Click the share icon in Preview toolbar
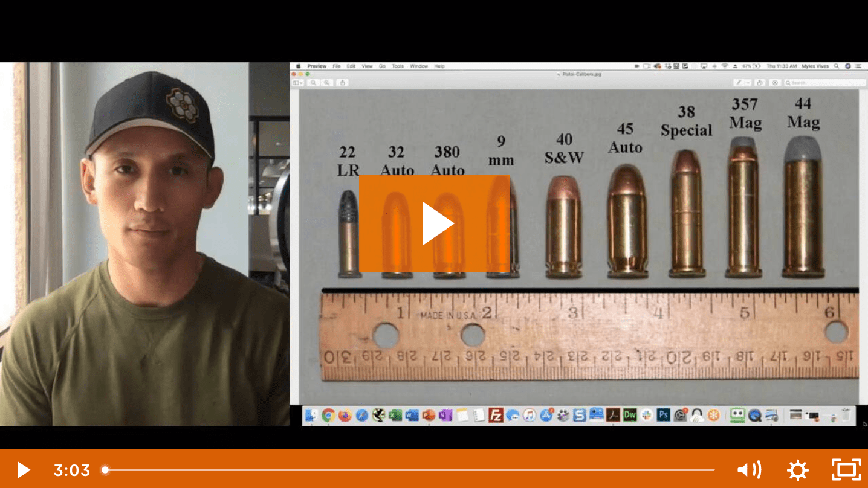The height and width of the screenshot is (488, 868). pos(343,83)
